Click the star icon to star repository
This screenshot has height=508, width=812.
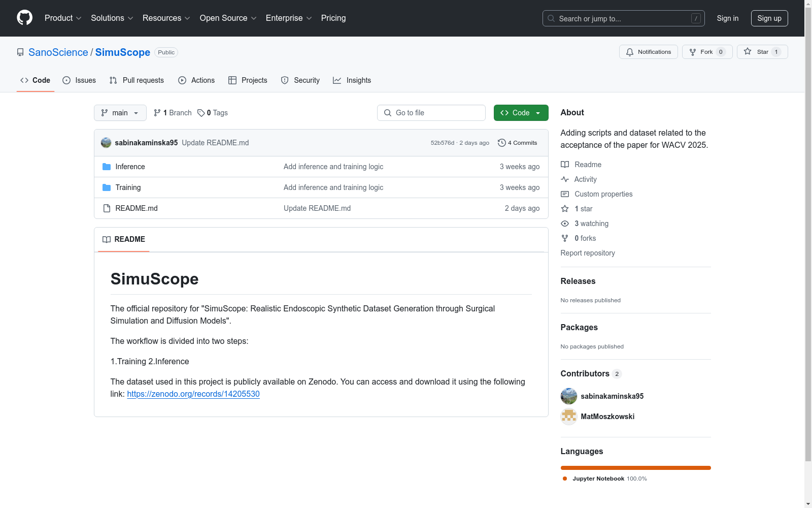748,51
